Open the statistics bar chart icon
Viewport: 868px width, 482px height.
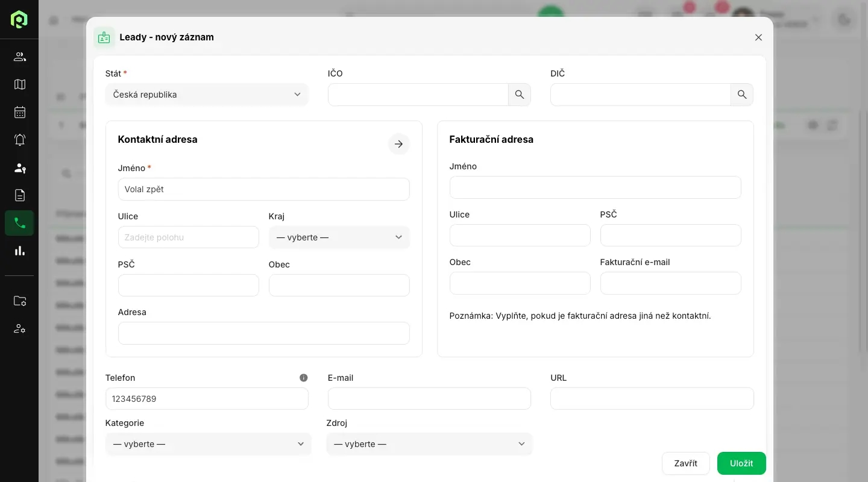point(19,251)
